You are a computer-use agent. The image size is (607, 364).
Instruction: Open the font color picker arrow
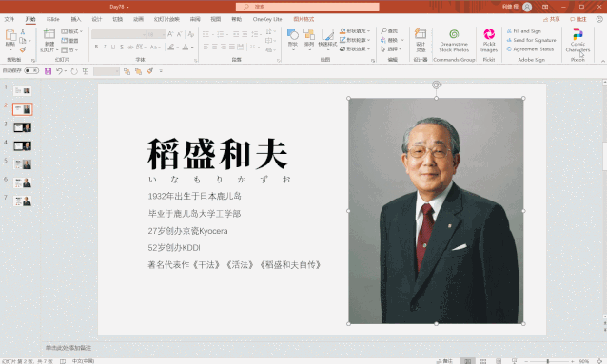[192, 48]
